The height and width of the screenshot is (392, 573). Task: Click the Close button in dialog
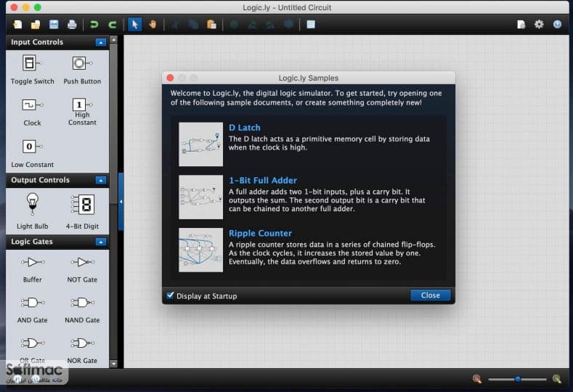[430, 295]
